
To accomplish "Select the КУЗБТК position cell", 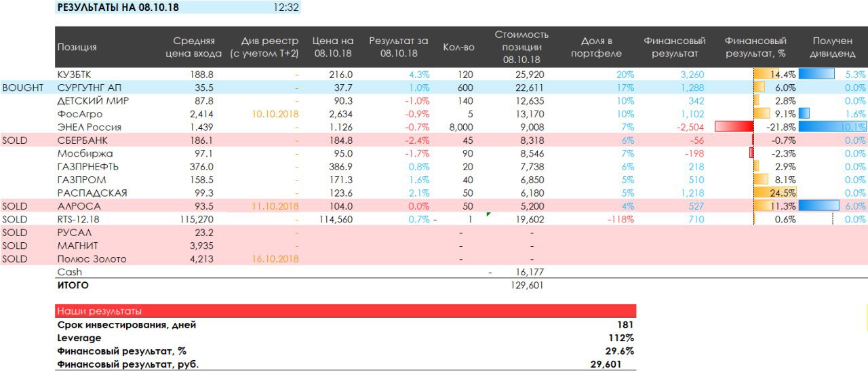I will pyautogui.click(x=75, y=75).
